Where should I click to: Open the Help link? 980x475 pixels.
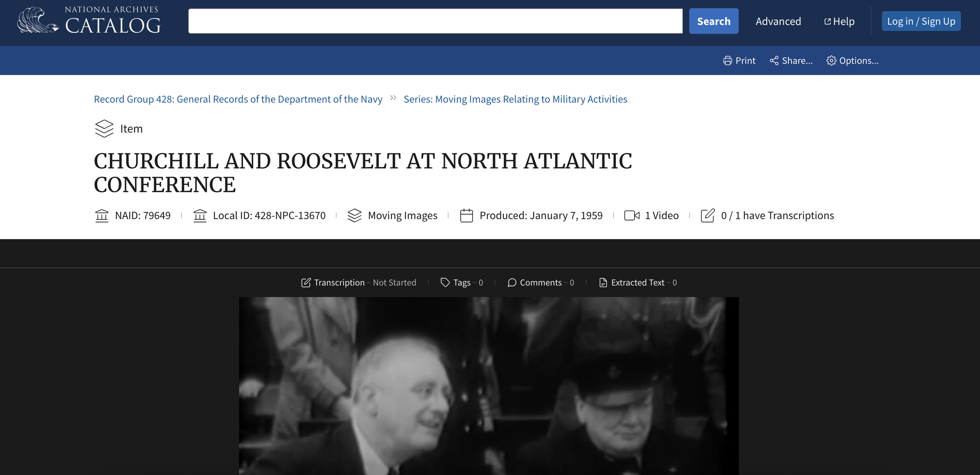[839, 21]
